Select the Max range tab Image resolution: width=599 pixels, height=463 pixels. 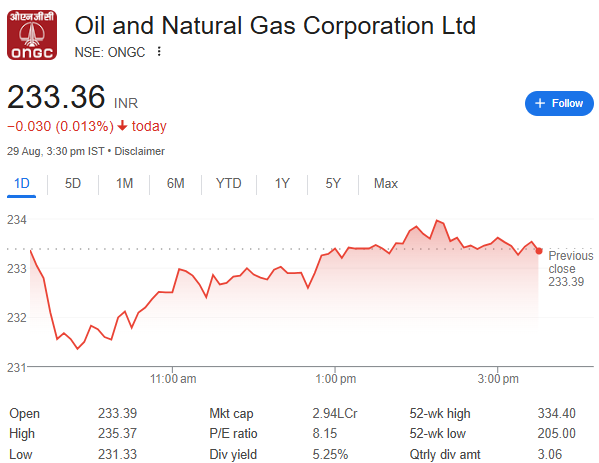[386, 184]
